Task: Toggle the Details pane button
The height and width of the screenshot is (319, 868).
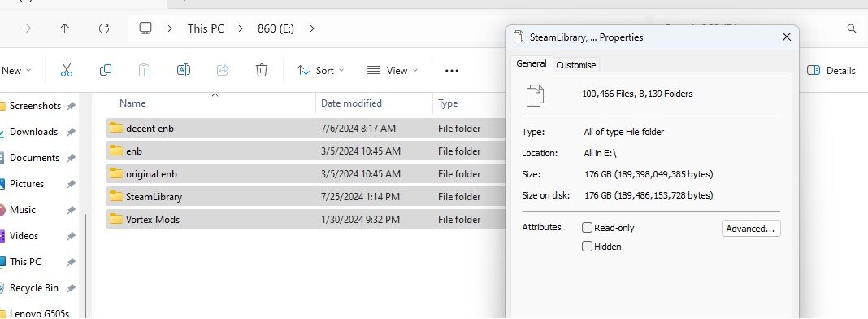Action: click(x=831, y=70)
